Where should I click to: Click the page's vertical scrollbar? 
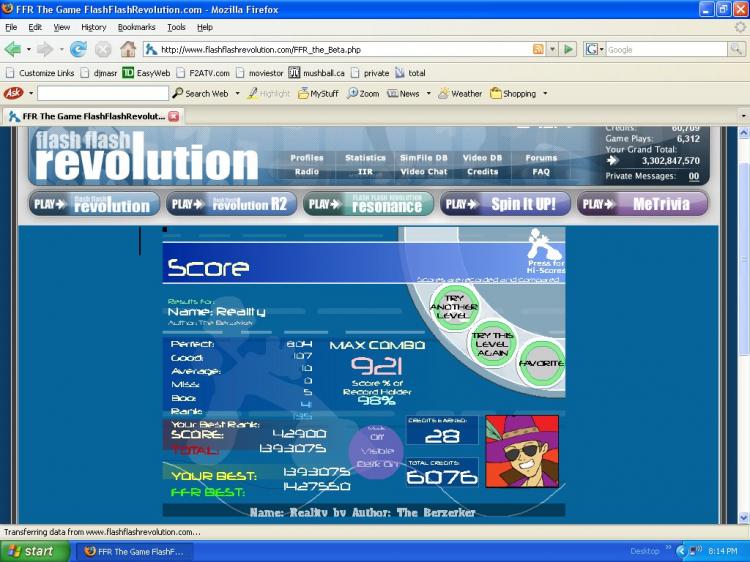[743, 300]
